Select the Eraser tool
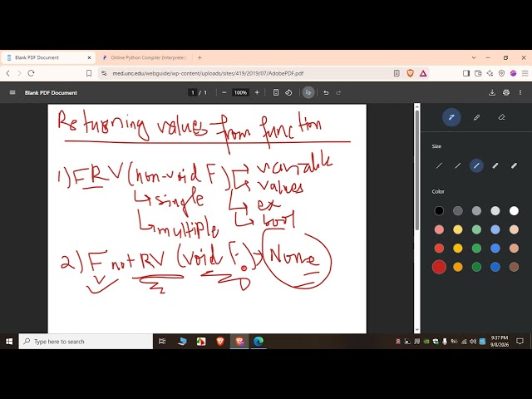The height and width of the screenshot is (399, 532). click(x=501, y=117)
